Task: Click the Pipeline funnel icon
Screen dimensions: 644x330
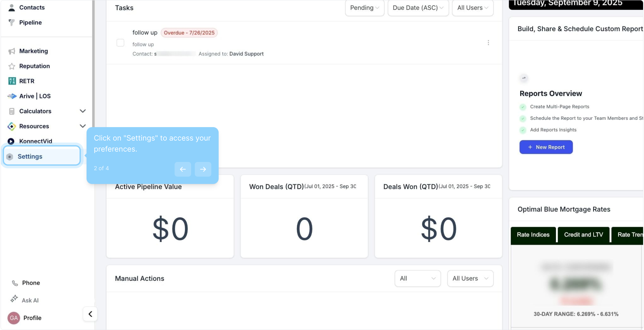Action: [x=12, y=22]
